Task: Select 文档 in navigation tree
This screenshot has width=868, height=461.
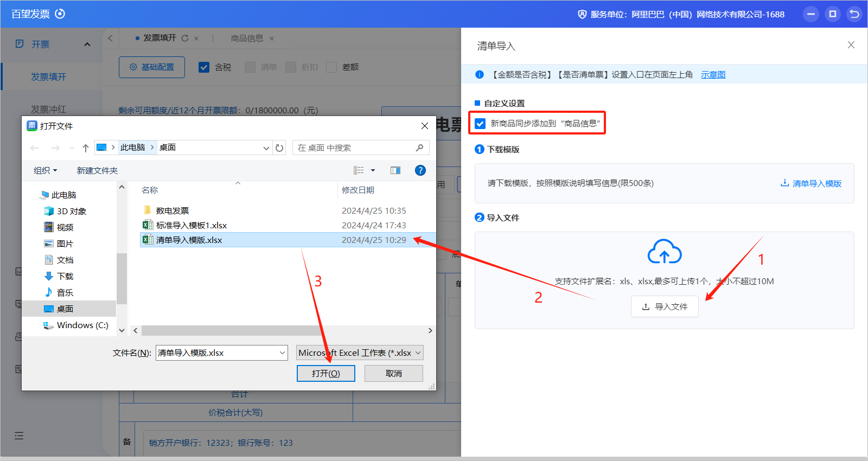Action: (59, 260)
